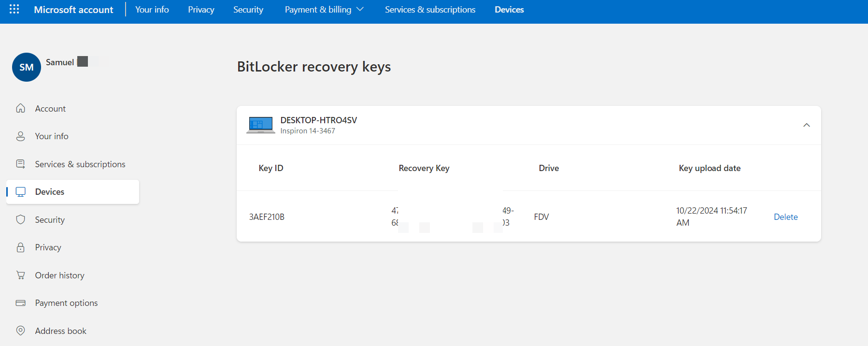Click the Account home icon in sidebar
868x346 pixels.
point(20,108)
